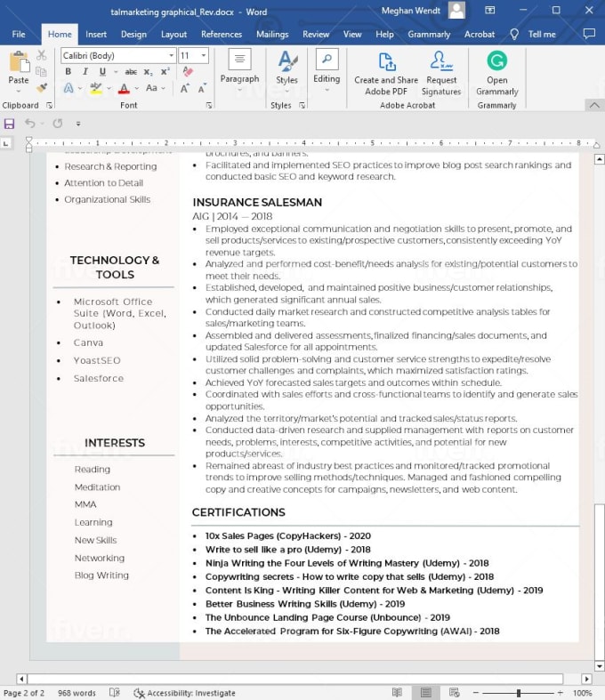Open the File tab
Image resolution: width=605 pixels, height=700 pixels.
point(19,35)
